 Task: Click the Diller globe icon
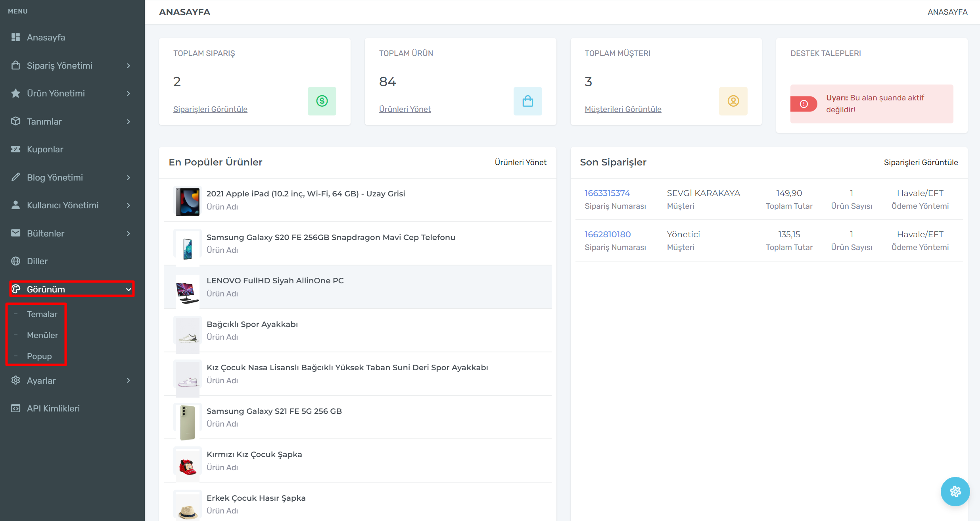coord(15,261)
